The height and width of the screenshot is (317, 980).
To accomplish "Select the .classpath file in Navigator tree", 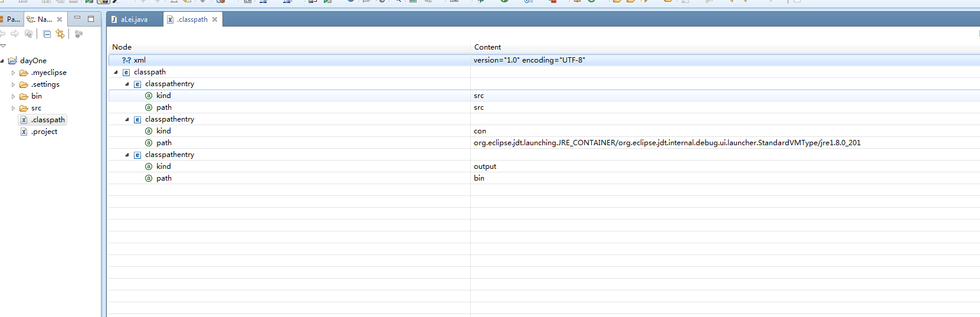I will point(48,120).
